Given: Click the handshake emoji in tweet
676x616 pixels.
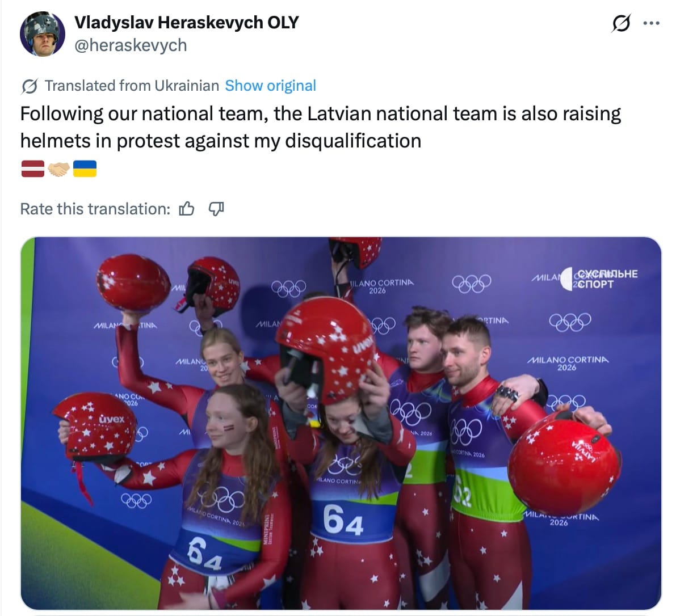Looking at the screenshot, I should [x=58, y=169].
